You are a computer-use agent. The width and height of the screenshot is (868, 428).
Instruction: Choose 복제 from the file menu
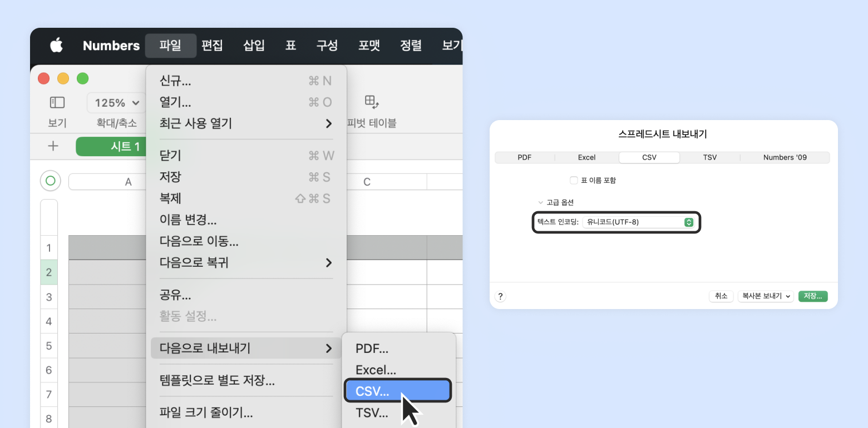tap(246, 198)
